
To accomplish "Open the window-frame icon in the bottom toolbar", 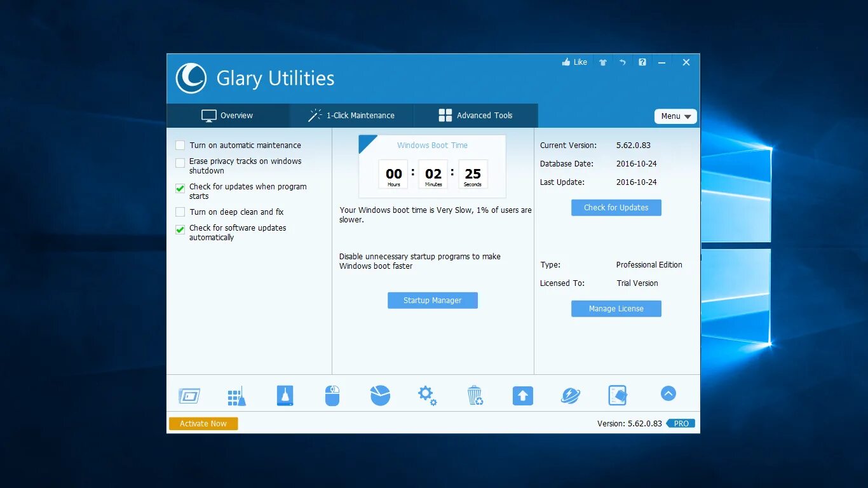I will tap(189, 396).
